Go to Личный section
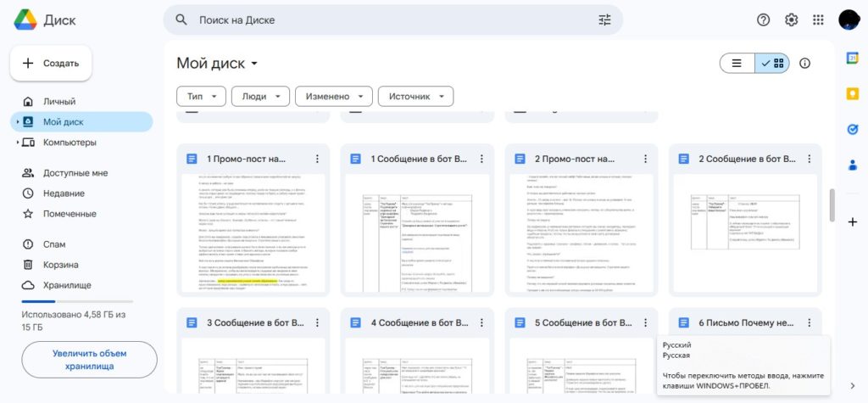Viewport: 868px width, 403px height. [x=81, y=102]
